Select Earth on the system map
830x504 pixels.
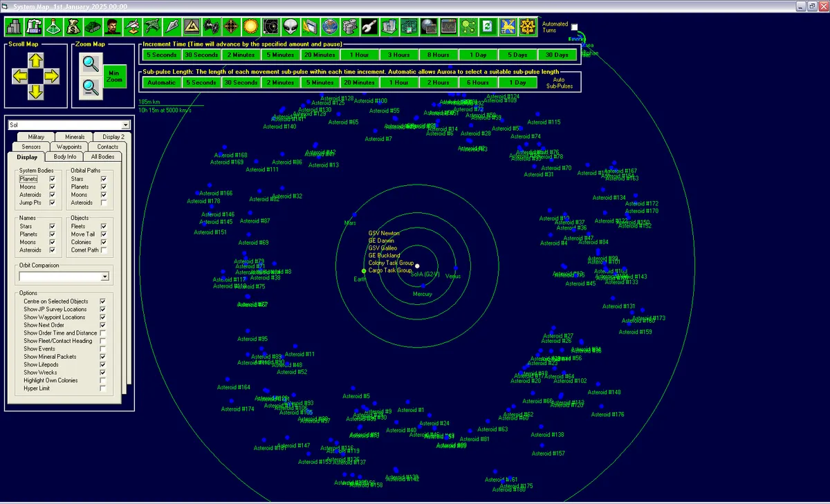[364, 271]
